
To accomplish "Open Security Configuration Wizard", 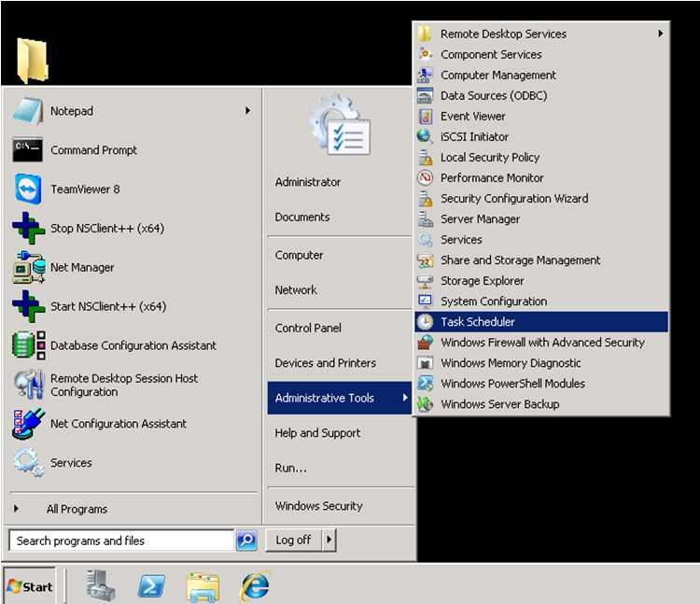I will 541,198.
